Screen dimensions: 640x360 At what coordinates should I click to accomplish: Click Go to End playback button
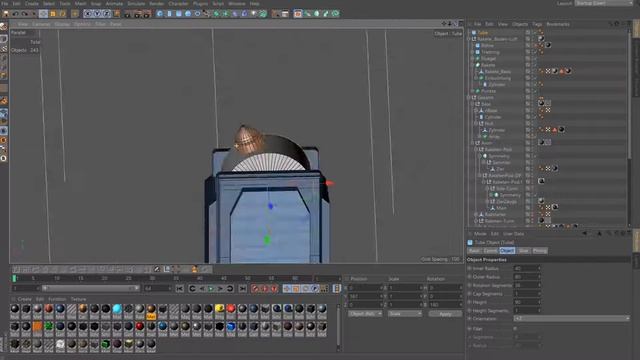click(x=242, y=289)
